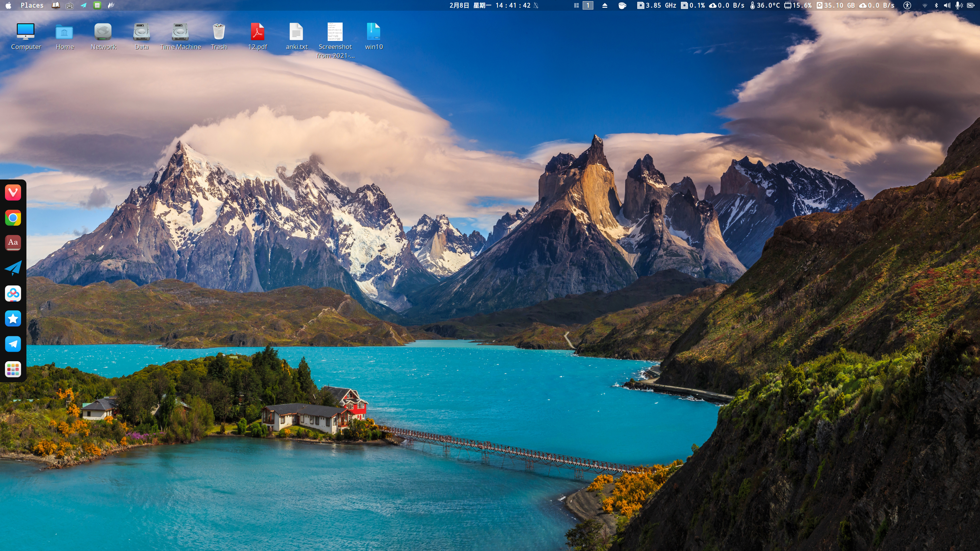Image resolution: width=980 pixels, height=551 pixels.
Task: Open the dark blue paper-plane dock app
Action: coord(13,268)
